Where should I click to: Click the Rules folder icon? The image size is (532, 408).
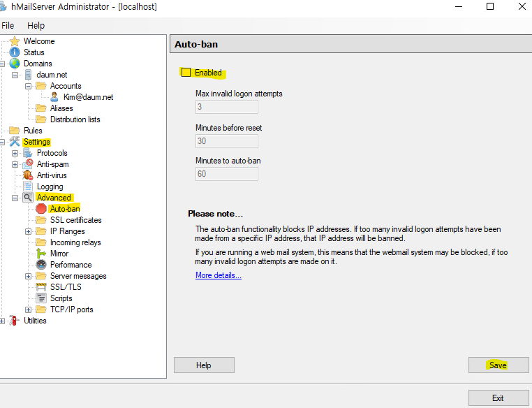pos(15,131)
